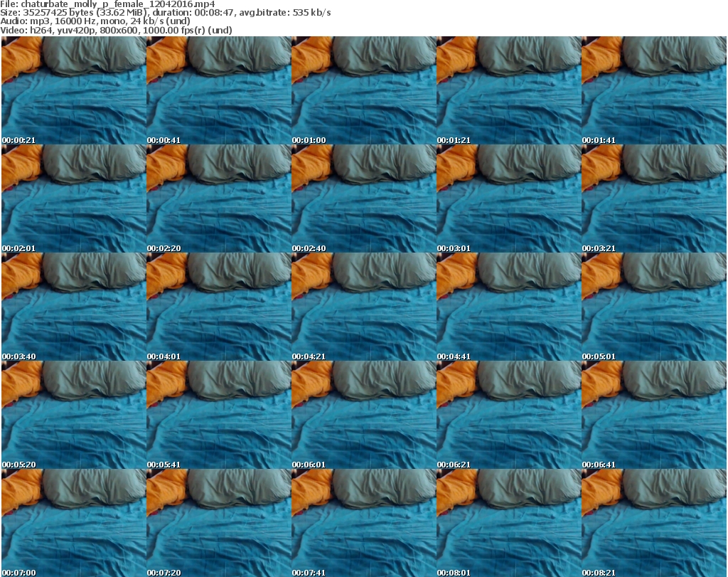Select the thumbnail stamped 00:07:20
Image resolution: width=728 pixels, height=577 pixels.
pos(219,523)
